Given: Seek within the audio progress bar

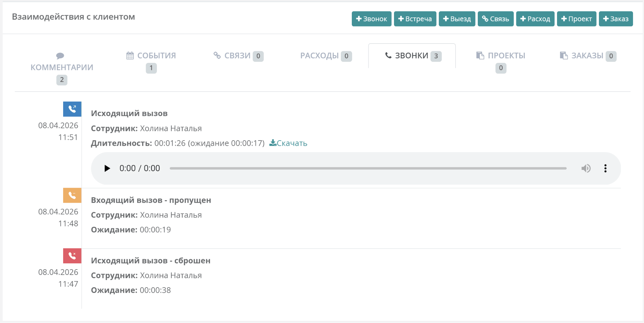Looking at the screenshot, I should pos(368,168).
